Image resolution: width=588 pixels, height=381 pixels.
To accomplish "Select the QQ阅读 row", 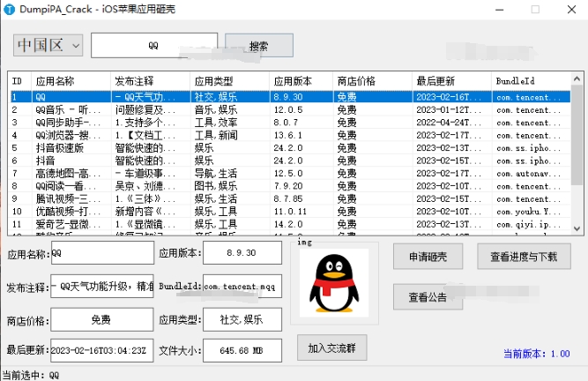I will (x=290, y=186).
